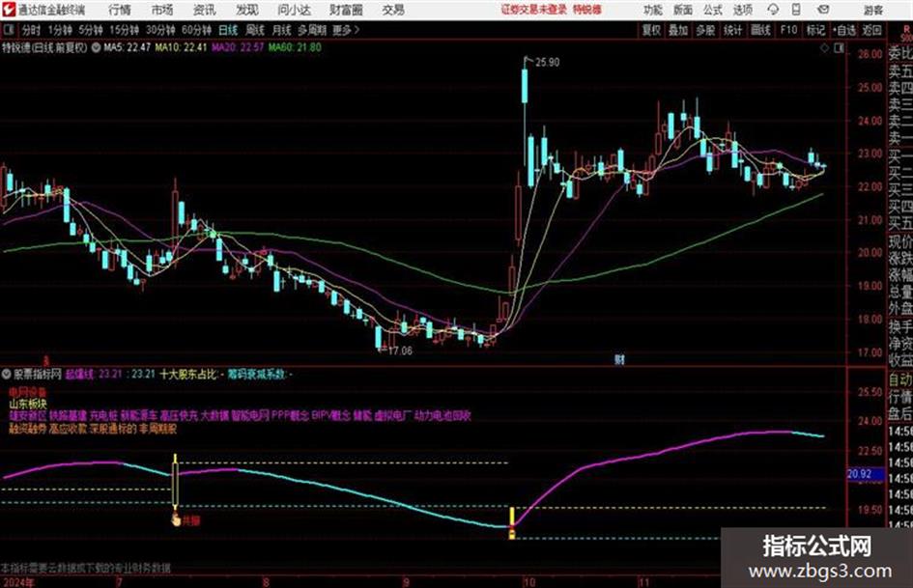Open the 发现 menu

coord(247,10)
